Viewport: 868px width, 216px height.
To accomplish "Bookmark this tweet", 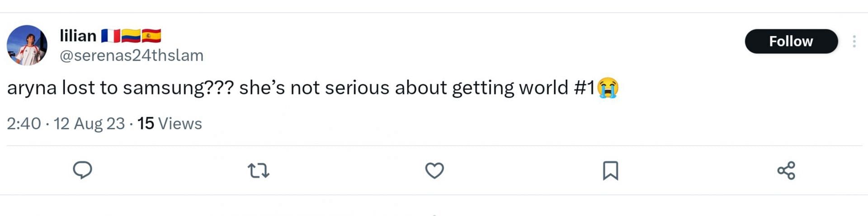I will tap(610, 171).
